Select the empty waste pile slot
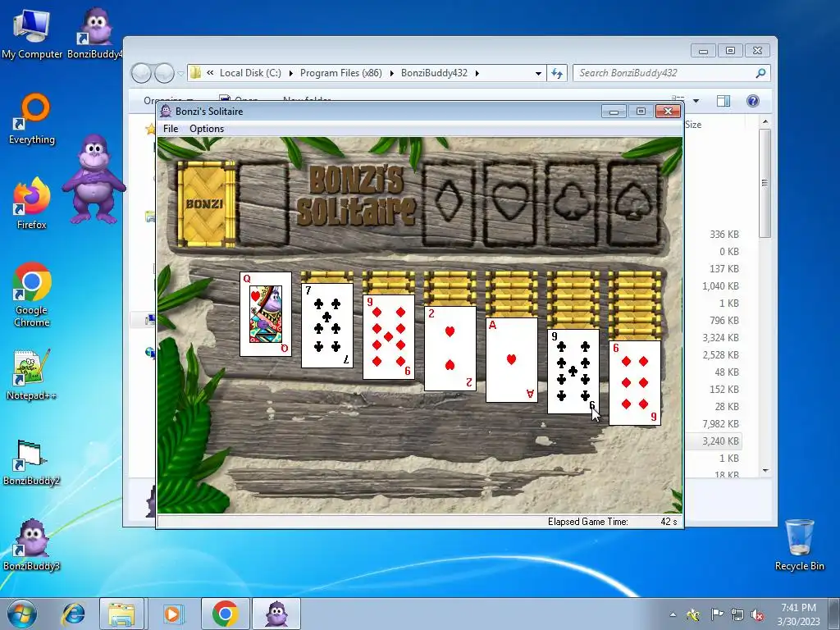 click(263, 204)
